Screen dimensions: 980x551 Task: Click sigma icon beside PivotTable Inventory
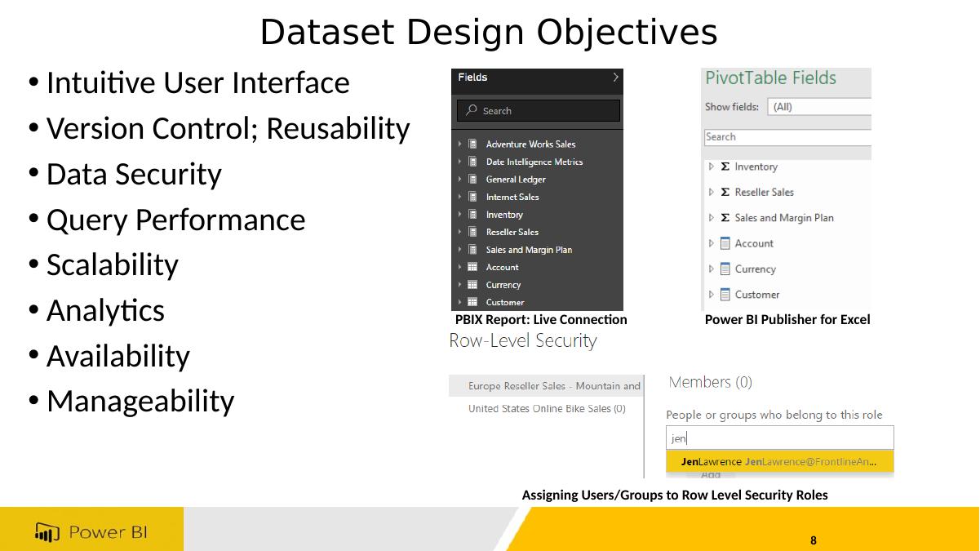click(x=725, y=167)
